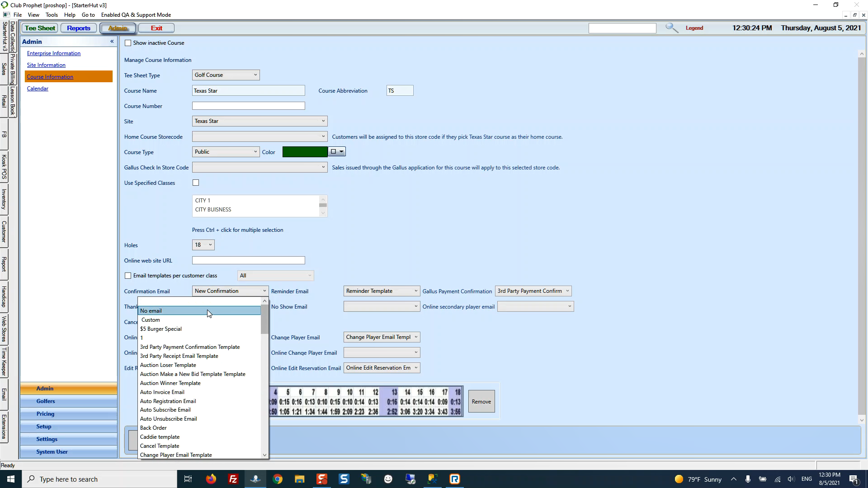Click the Remove button
The image size is (868, 488).
(x=481, y=401)
